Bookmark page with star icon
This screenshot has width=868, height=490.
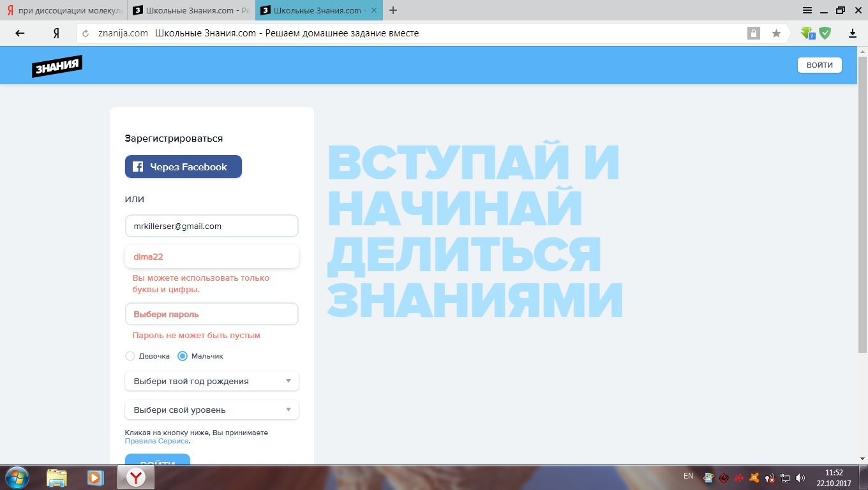(x=776, y=33)
